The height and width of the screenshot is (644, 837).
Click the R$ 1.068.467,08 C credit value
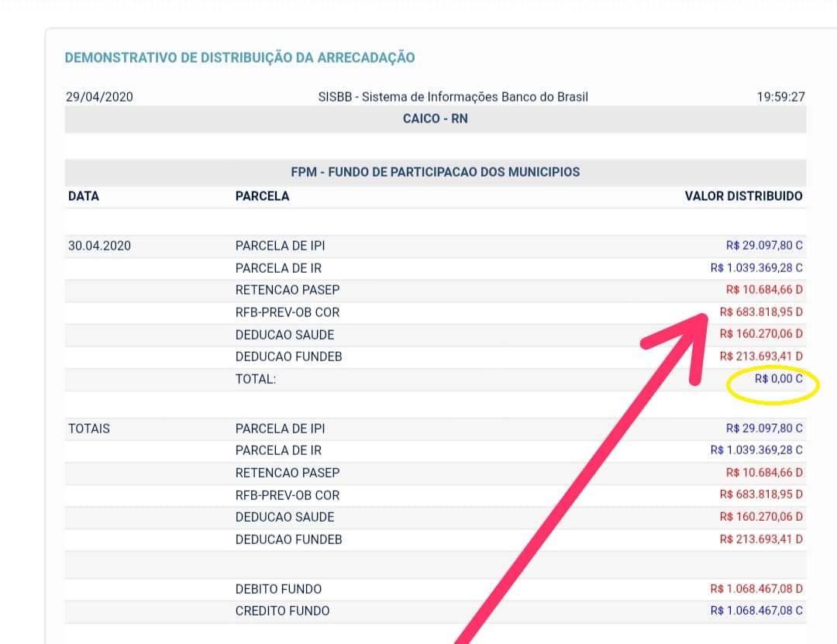point(756,611)
